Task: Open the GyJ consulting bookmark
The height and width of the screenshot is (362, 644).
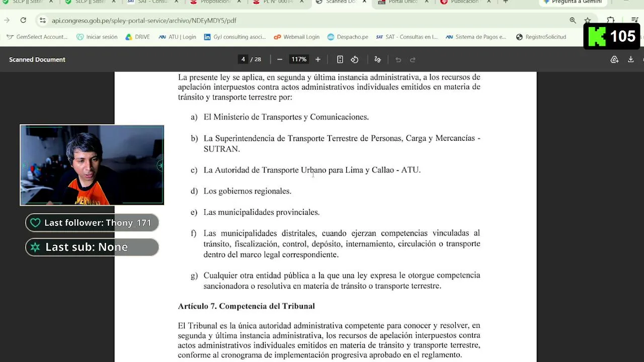Action: [235, 37]
